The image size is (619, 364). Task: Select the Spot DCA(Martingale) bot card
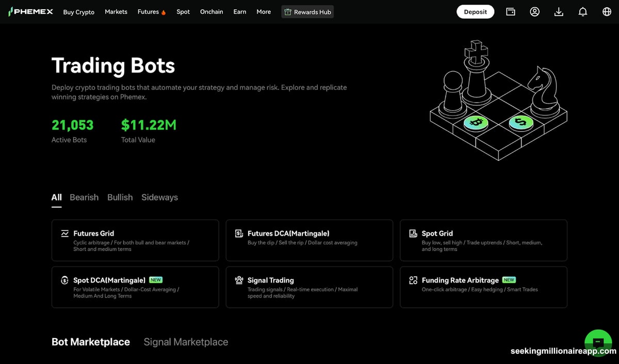pos(135,287)
